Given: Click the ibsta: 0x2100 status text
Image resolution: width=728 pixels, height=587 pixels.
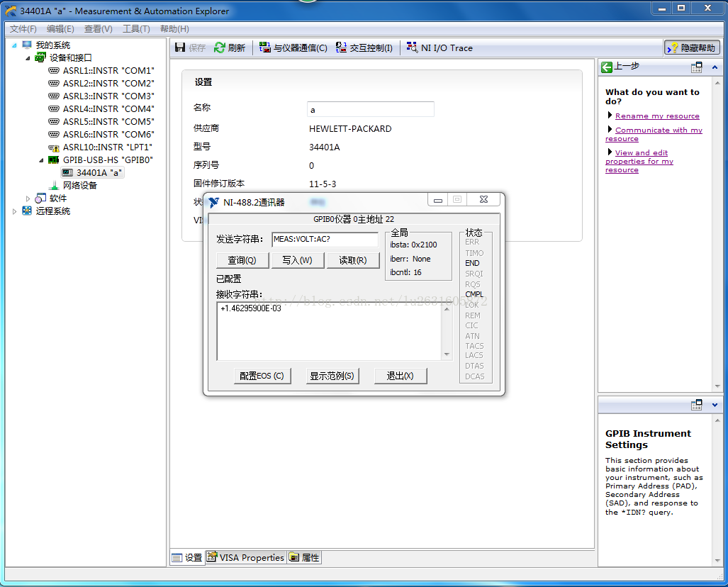Looking at the screenshot, I should (x=413, y=245).
